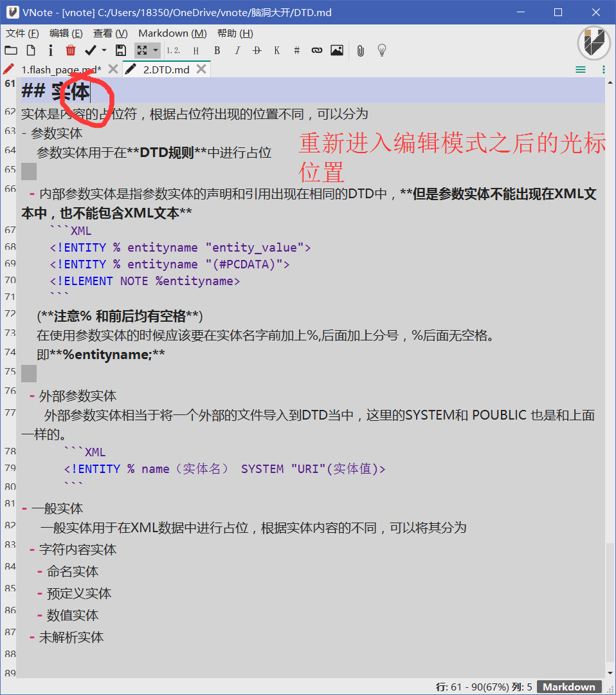Image resolution: width=616 pixels, height=695 pixels.
Task: Click scrollbar up arrow
Action: point(610,82)
